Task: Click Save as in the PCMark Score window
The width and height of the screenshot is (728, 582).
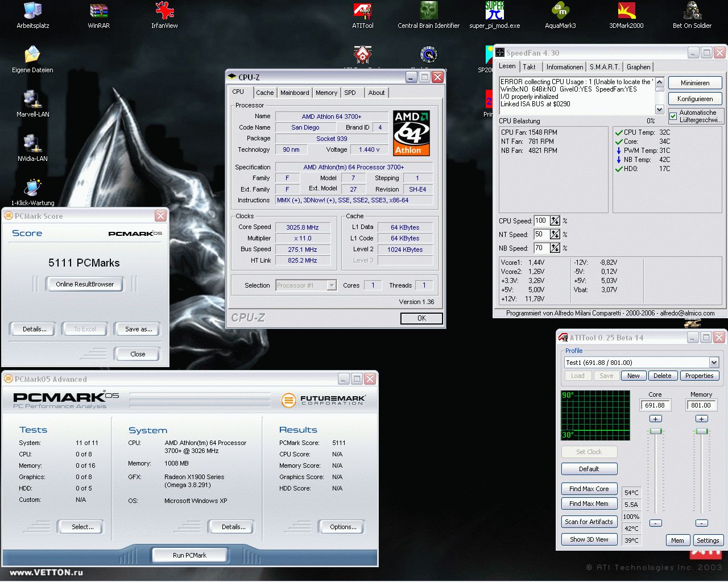Action: (x=138, y=329)
